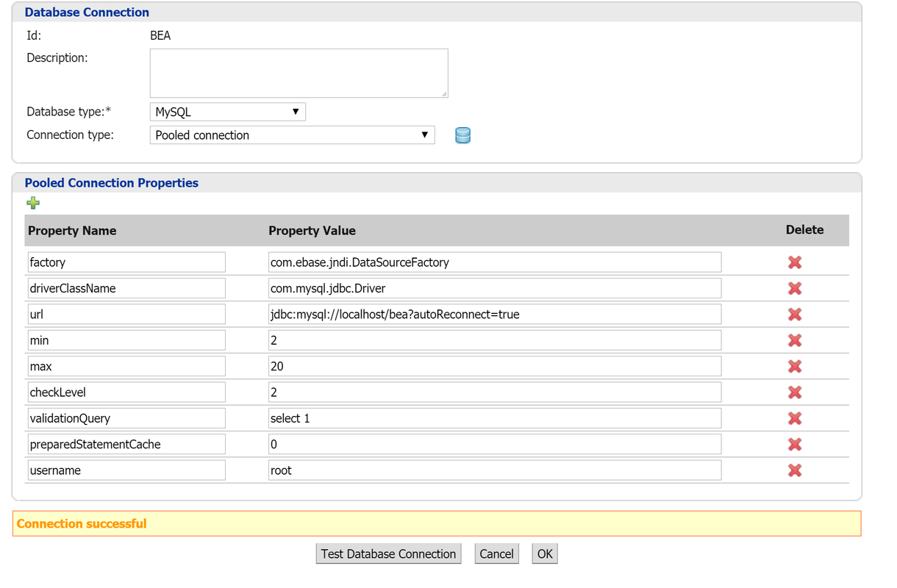Edit the max value field containing 20
Screen dimensions: 897x588
pos(495,366)
